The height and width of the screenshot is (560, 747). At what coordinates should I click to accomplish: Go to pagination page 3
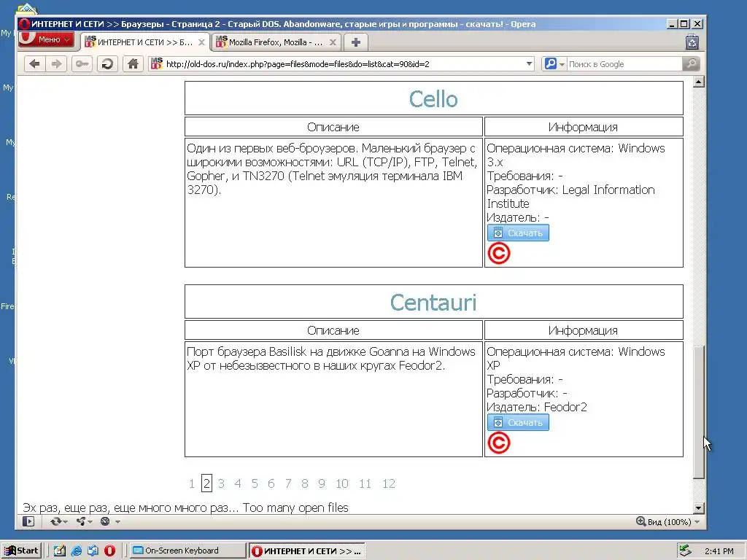click(x=221, y=483)
